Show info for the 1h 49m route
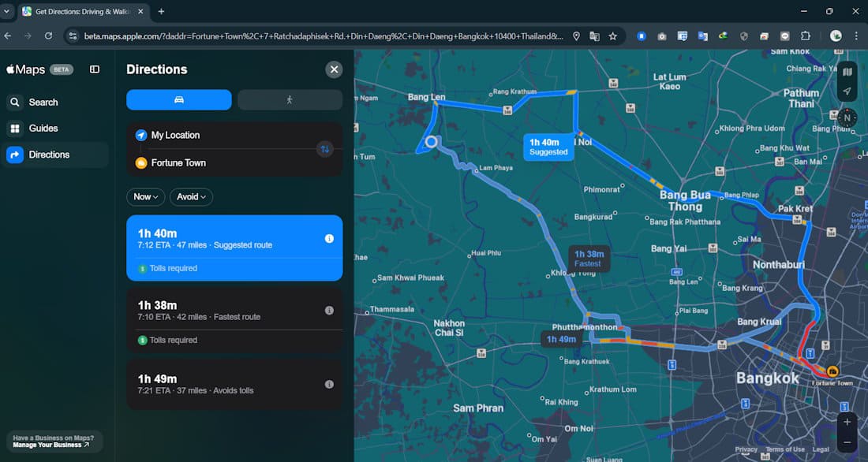The width and height of the screenshot is (868, 462). coord(329,385)
